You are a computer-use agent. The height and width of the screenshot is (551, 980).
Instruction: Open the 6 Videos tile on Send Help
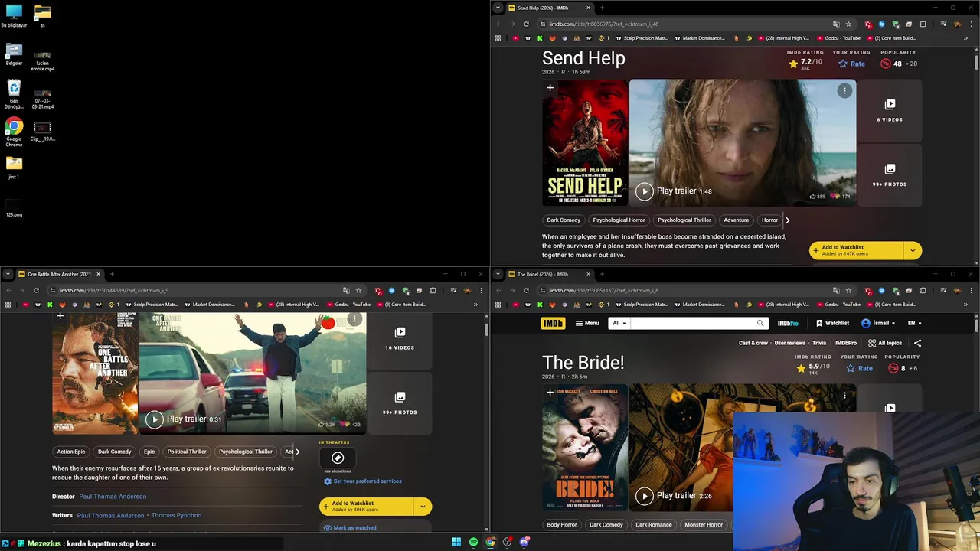(890, 110)
